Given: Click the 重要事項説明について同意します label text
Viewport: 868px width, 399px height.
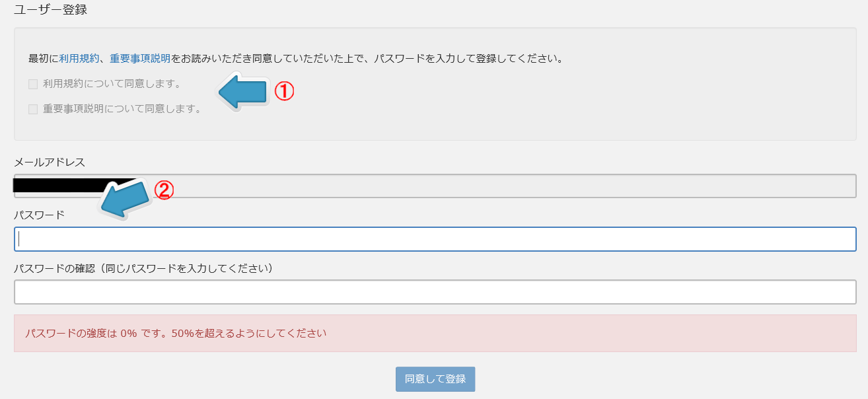Looking at the screenshot, I should pos(122,109).
